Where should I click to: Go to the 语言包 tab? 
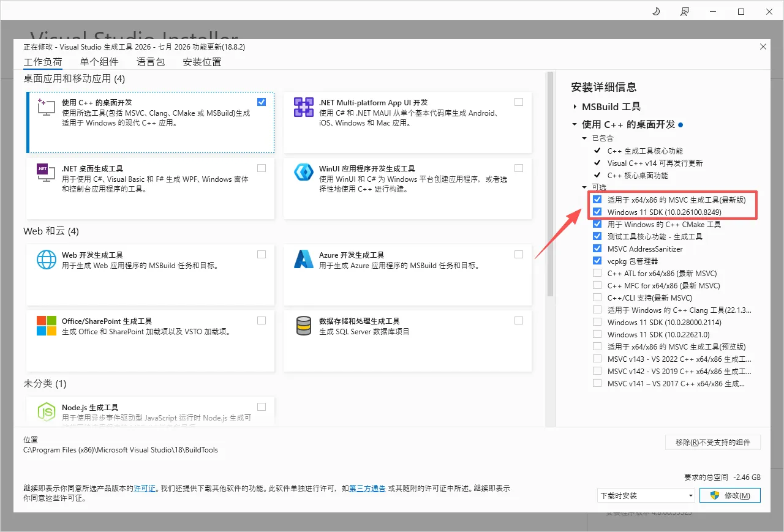(x=151, y=62)
